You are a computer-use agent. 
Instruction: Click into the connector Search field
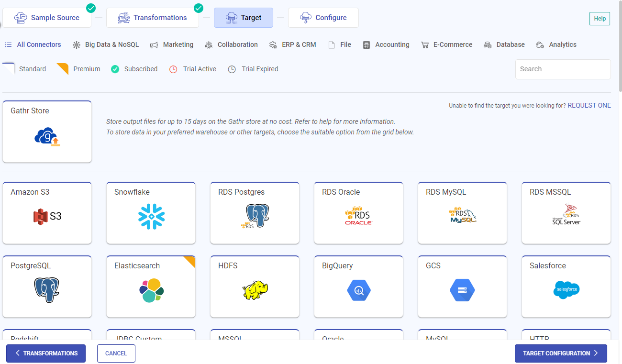pyautogui.click(x=563, y=69)
